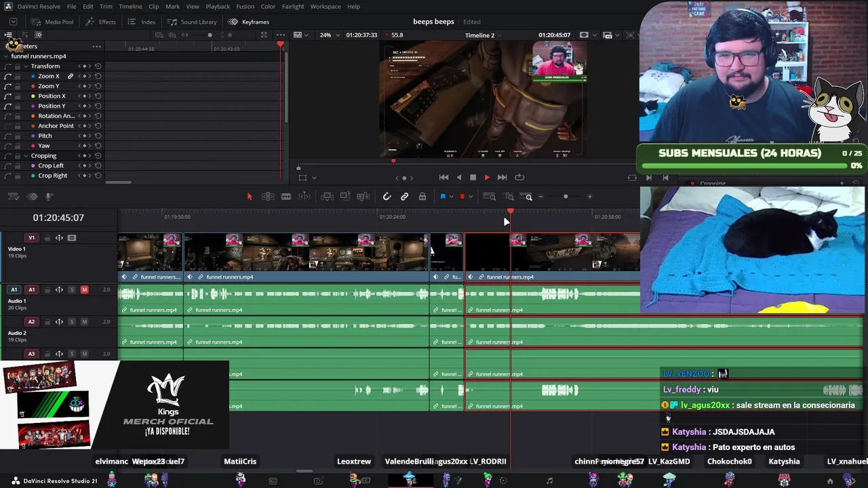This screenshot has height=488, width=868.
Task: Add keyframe diamond for Zoom X
Action: [x=85, y=77]
